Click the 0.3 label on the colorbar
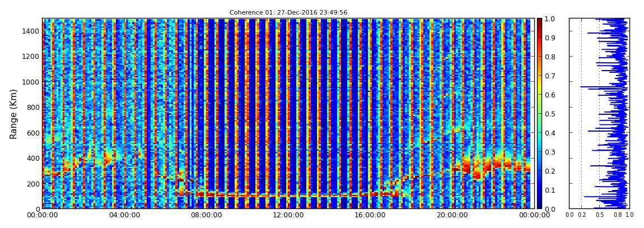Screen dimensions: 644x228 [550, 152]
